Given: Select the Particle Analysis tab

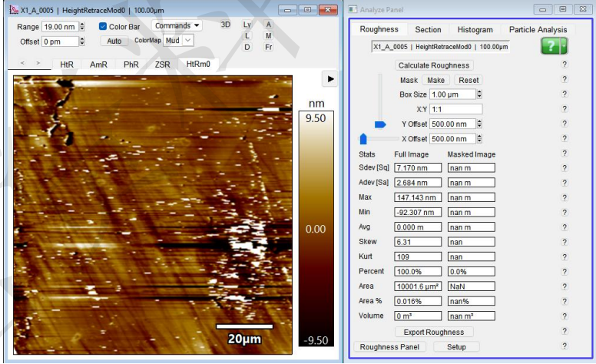Looking at the screenshot, I should point(537,29).
